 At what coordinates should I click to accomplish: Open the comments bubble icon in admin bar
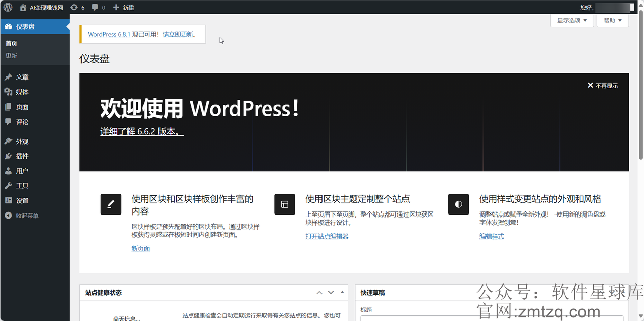95,7
